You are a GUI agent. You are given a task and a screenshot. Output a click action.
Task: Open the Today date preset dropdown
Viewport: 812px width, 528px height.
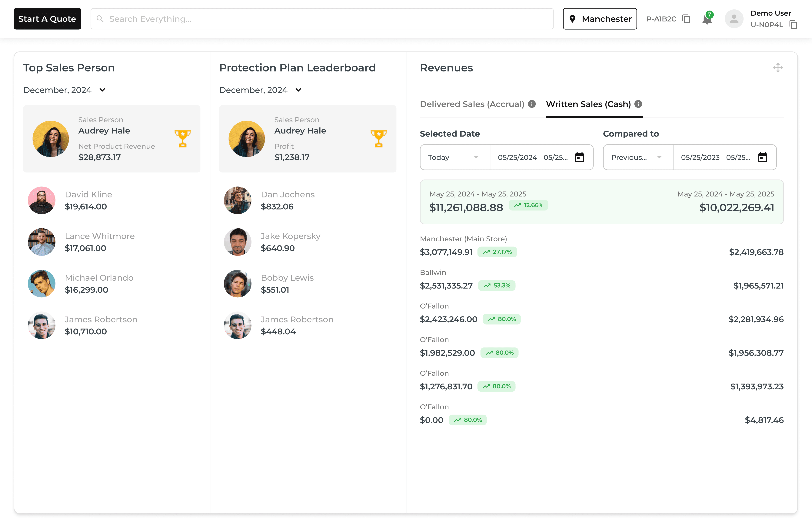tap(454, 157)
